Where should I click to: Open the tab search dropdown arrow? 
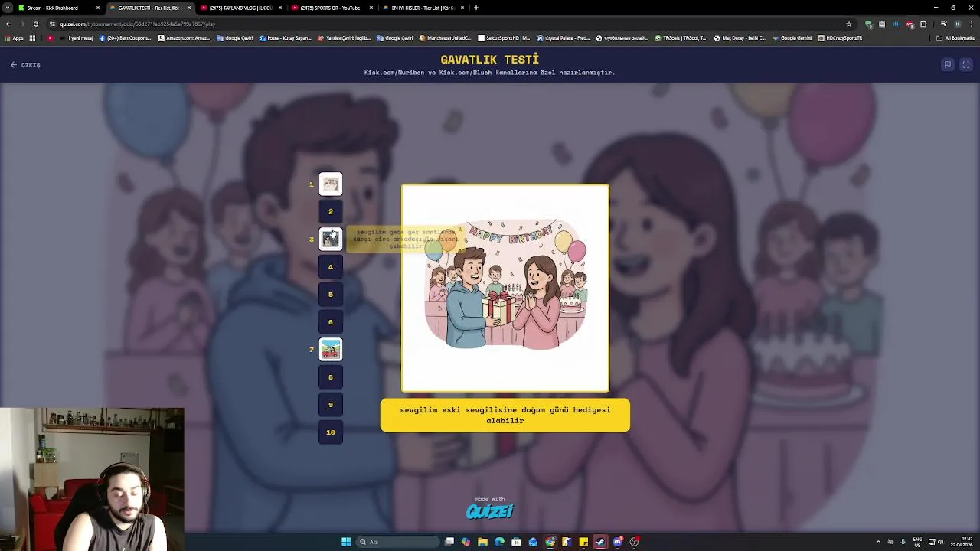point(8,8)
